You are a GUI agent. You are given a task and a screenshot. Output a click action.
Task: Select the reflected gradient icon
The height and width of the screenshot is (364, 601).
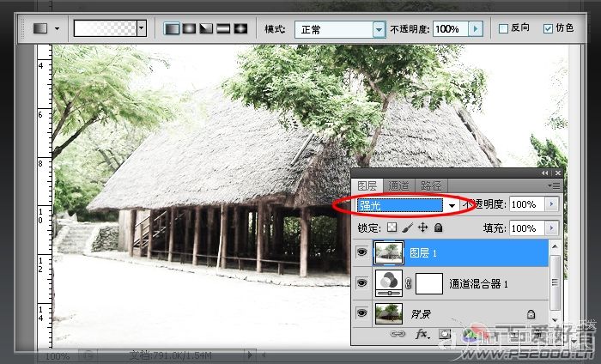[223, 28]
